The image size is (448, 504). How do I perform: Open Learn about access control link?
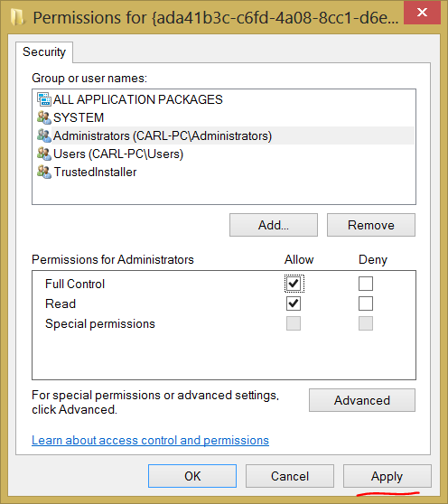tap(151, 440)
